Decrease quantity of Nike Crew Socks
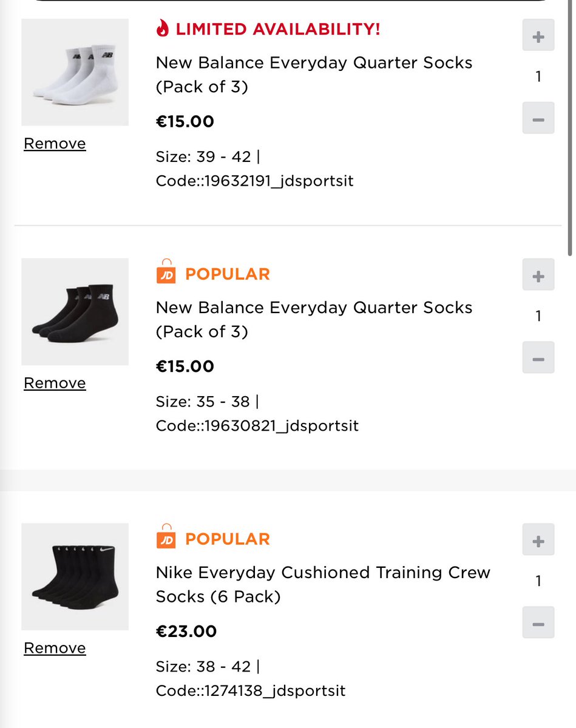 538,622
